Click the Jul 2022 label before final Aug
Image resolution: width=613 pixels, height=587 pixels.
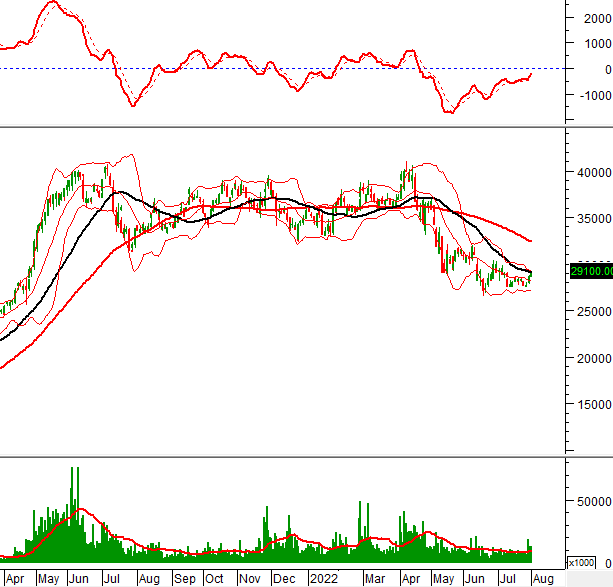pos(507,579)
